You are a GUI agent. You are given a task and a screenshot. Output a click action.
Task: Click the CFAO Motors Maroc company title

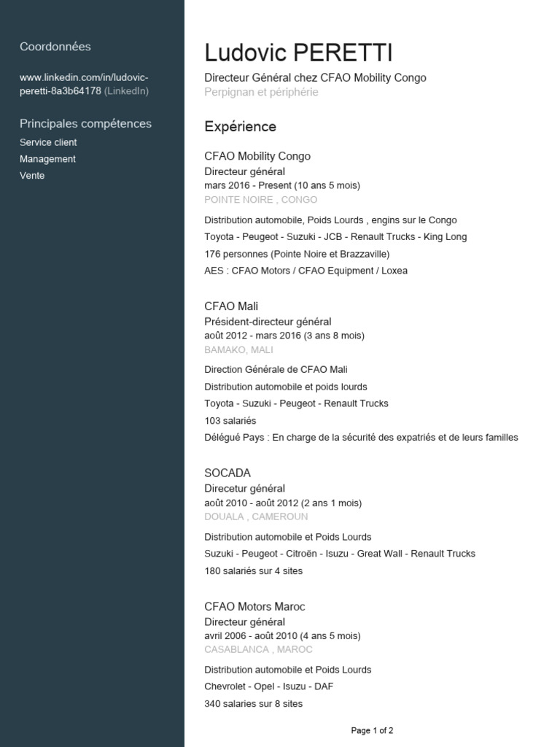tap(254, 606)
